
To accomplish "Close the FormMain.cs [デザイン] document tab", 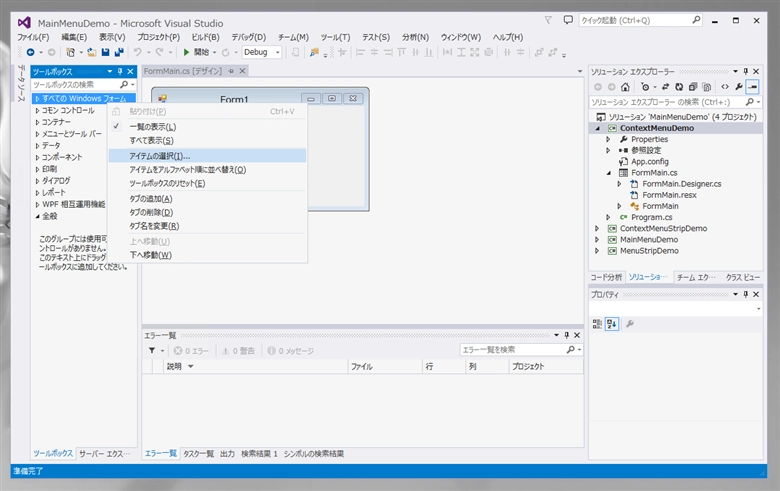I will (243, 71).
